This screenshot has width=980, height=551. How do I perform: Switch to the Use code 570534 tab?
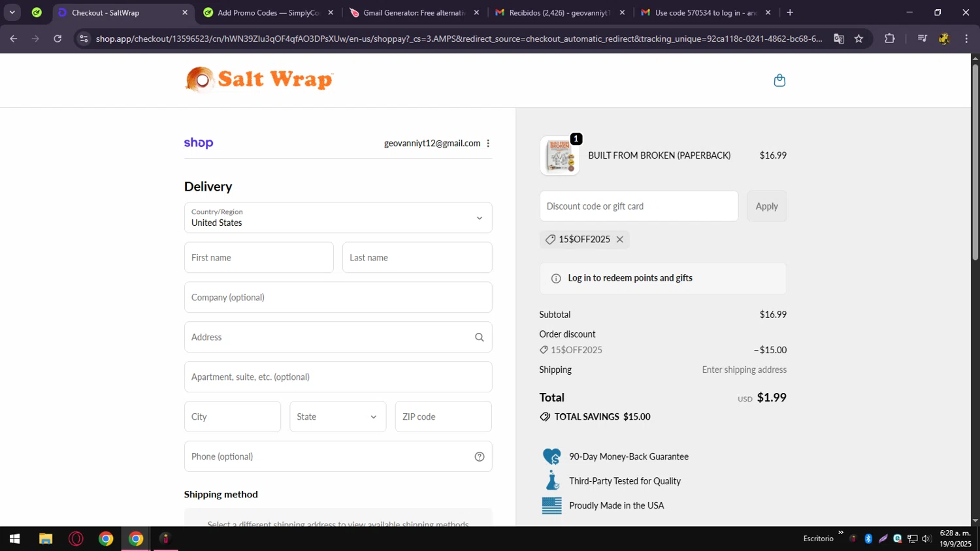[705, 12]
